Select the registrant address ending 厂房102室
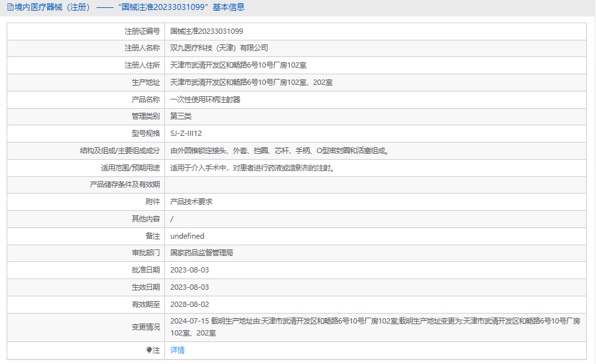 238,65
